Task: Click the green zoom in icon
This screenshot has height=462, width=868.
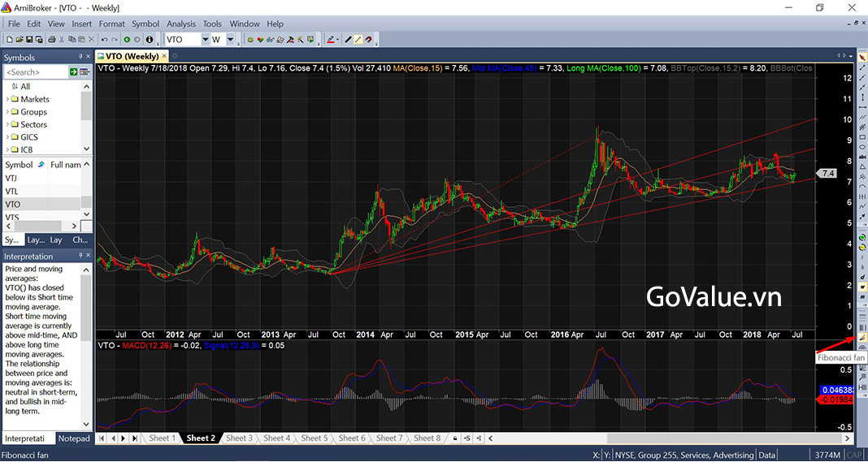Action: (862, 237)
